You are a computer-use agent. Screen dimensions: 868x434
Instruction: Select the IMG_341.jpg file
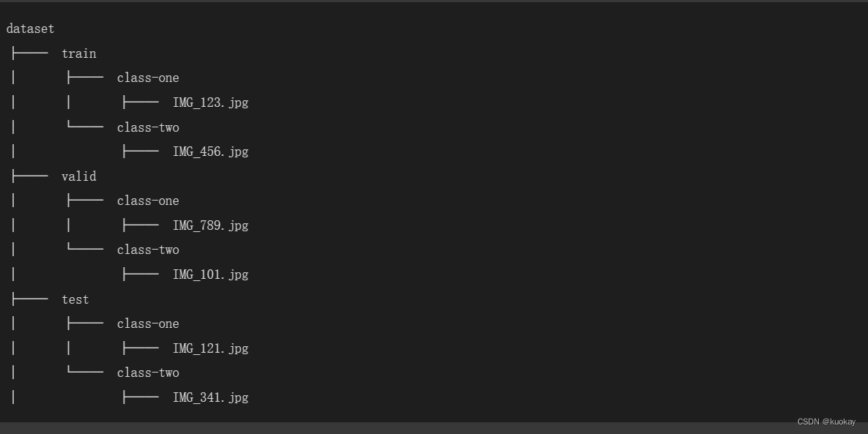tap(210, 397)
